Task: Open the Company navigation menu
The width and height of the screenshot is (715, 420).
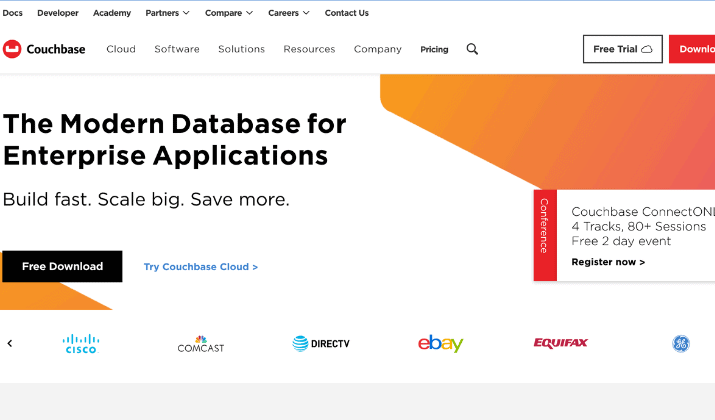Action: tap(378, 49)
